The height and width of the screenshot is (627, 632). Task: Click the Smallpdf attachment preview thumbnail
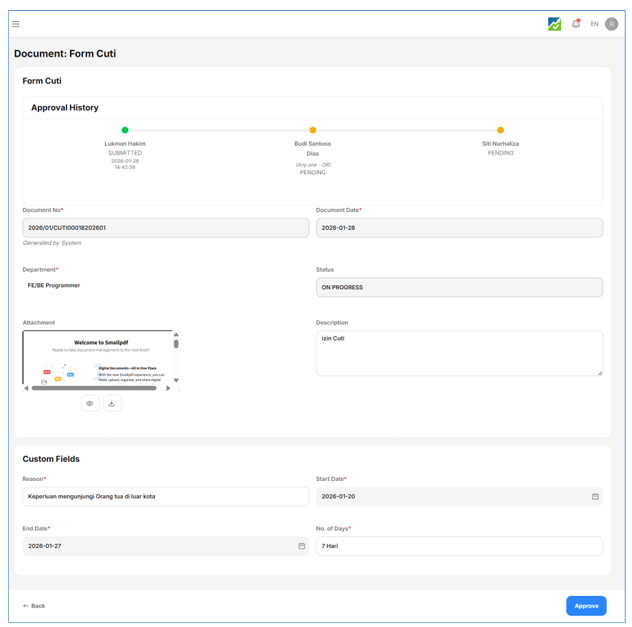point(98,358)
